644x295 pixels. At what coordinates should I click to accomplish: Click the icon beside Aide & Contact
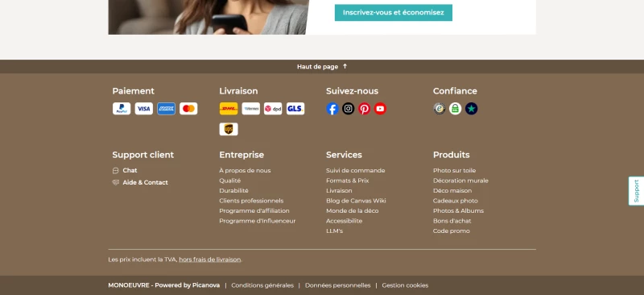click(x=115, y=183)
